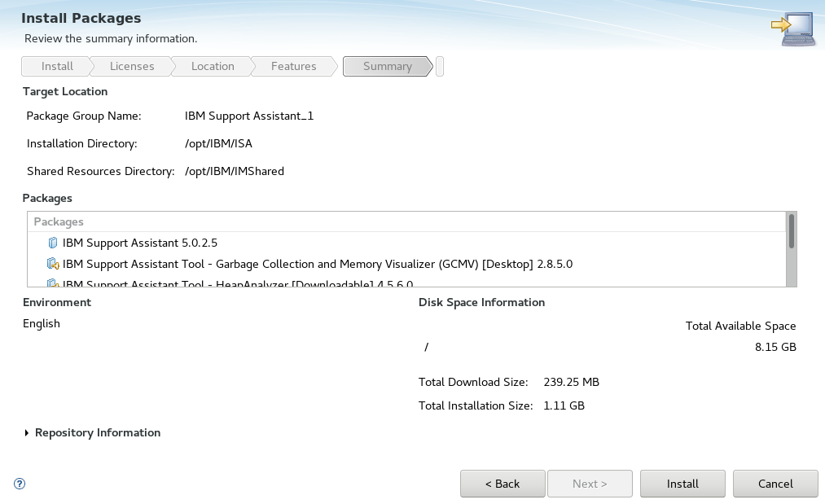Start installation with the Install button
Image resolution: width=825 pixels, height=504 pixels.
coord(682,484)
